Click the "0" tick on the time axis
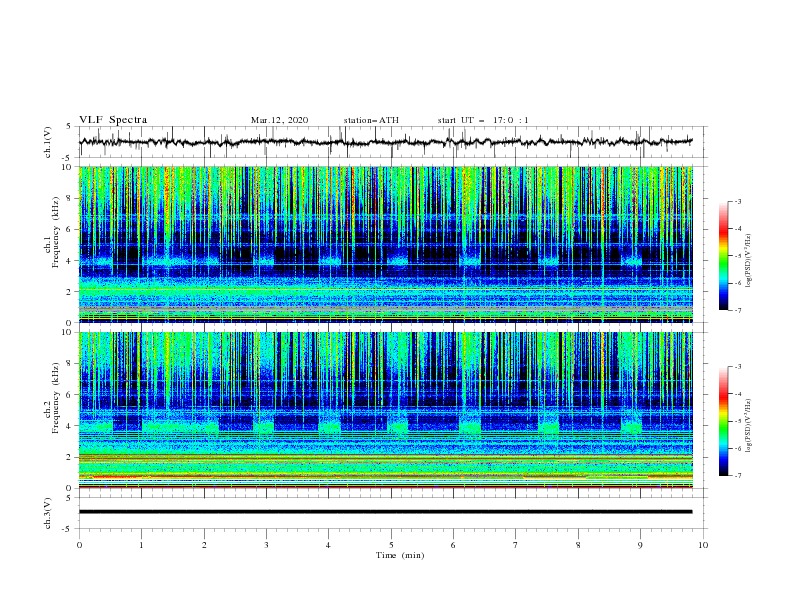Image resolution: width=792 pixels, height=612 pixels. [x=79, y=545]
